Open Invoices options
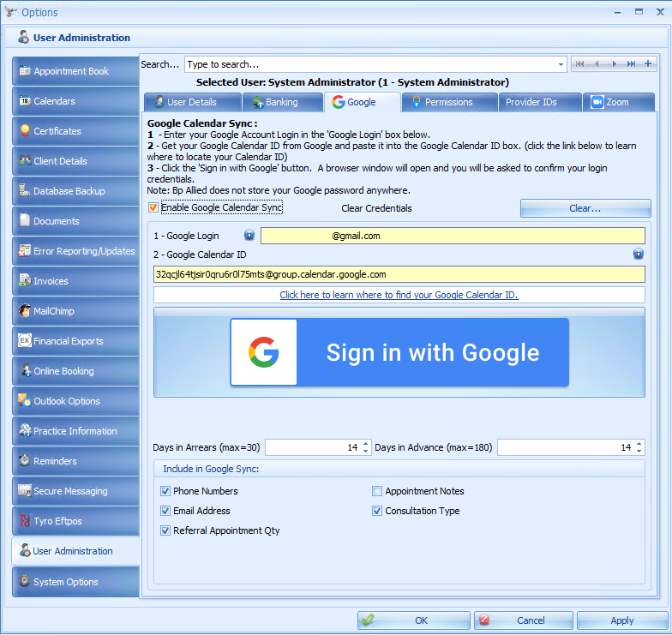672x635 pixels. pos(75,281)
